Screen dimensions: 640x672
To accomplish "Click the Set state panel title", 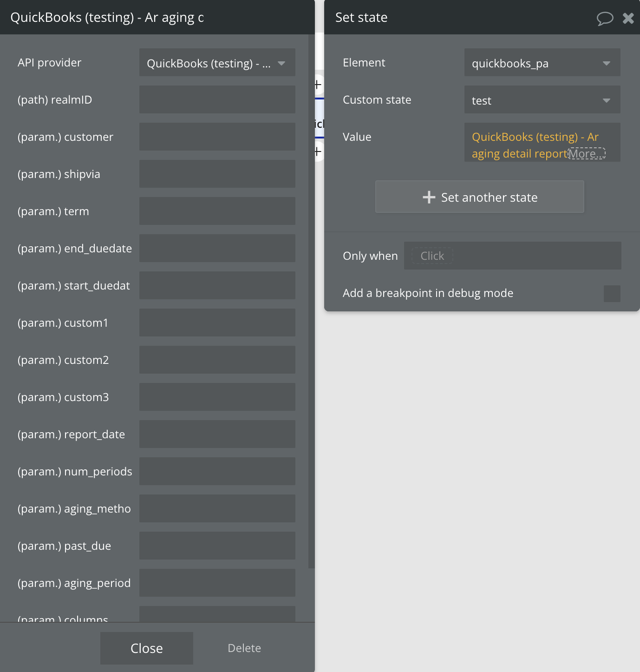I will click(361, 18).
